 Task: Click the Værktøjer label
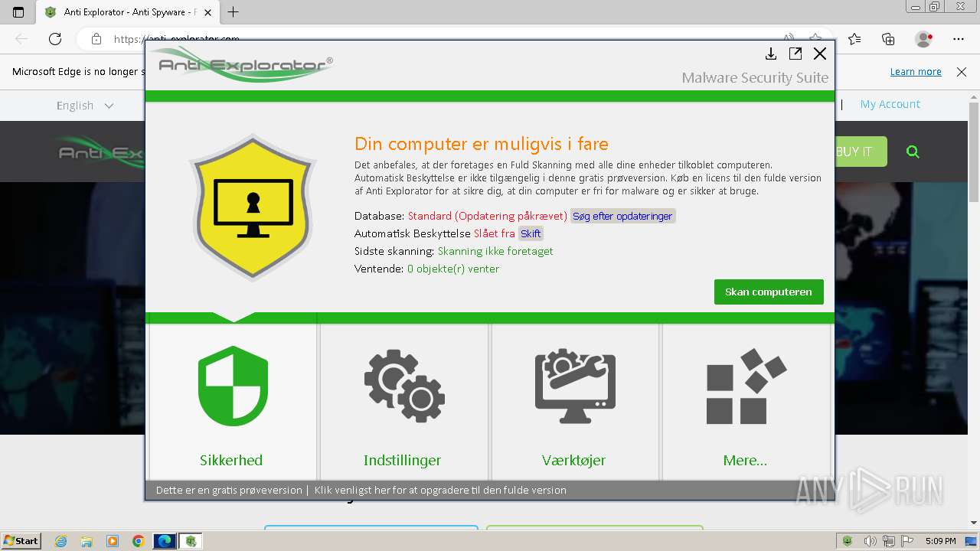coord(573,460)
